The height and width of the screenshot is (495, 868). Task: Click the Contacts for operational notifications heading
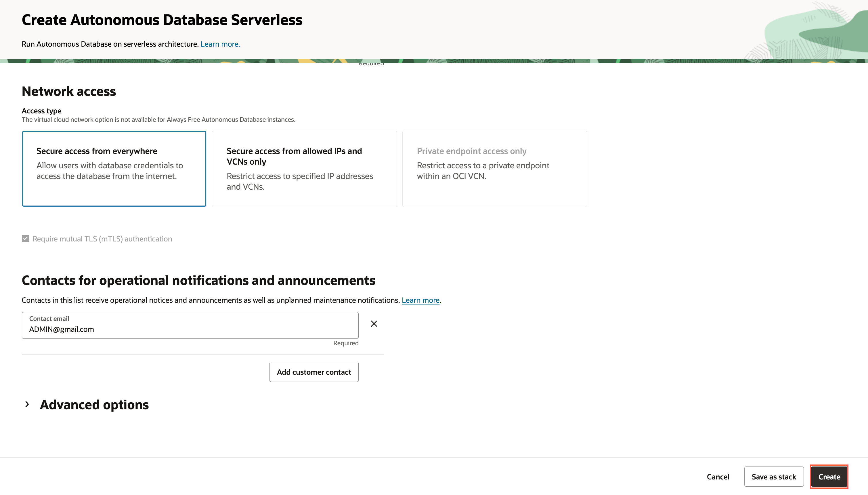pyautogui.click(x=198, y=280)
